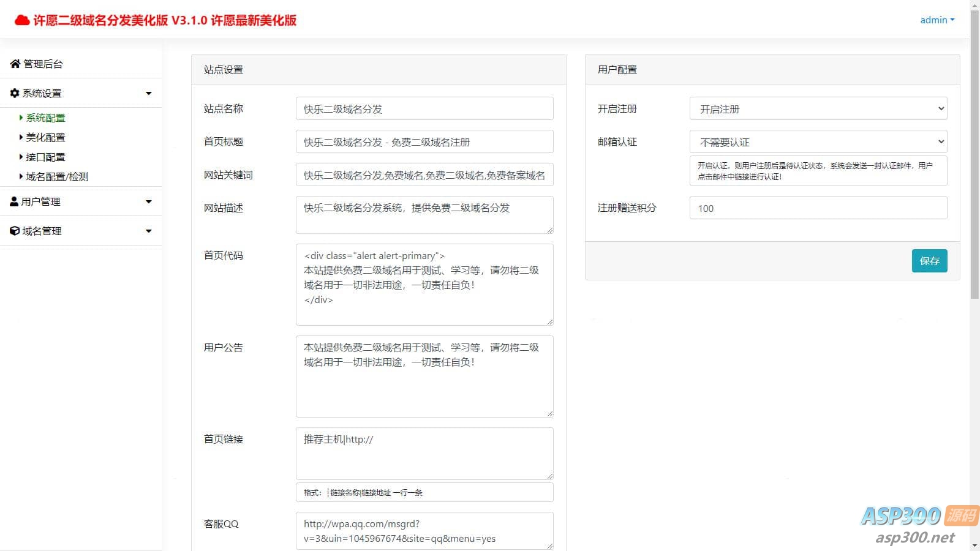Click the red cloud logo icon
Viewport: 980px width, 551px height.
[x=22, y=20]
